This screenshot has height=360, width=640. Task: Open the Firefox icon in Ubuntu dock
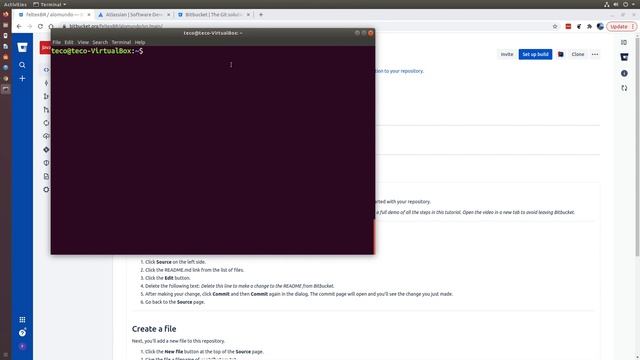point(5,14)
